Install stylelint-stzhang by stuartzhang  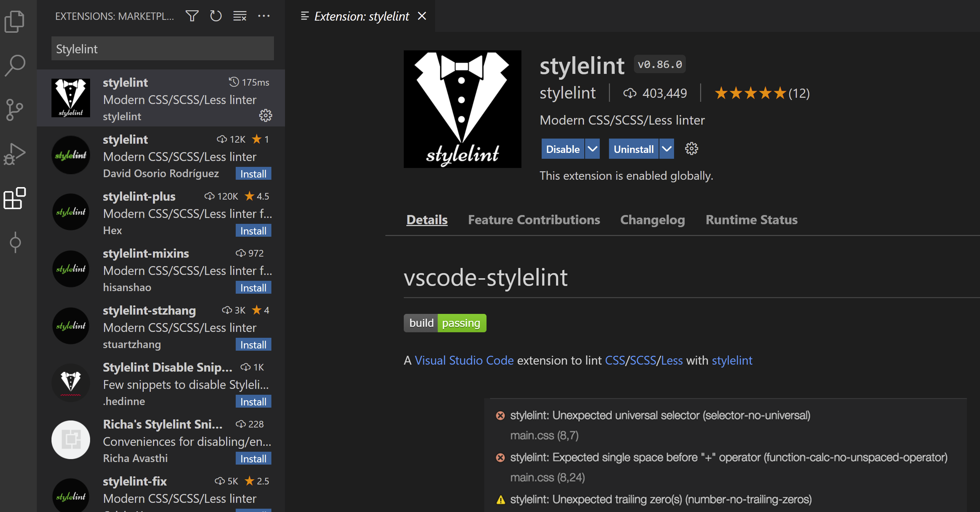[253, 345]
